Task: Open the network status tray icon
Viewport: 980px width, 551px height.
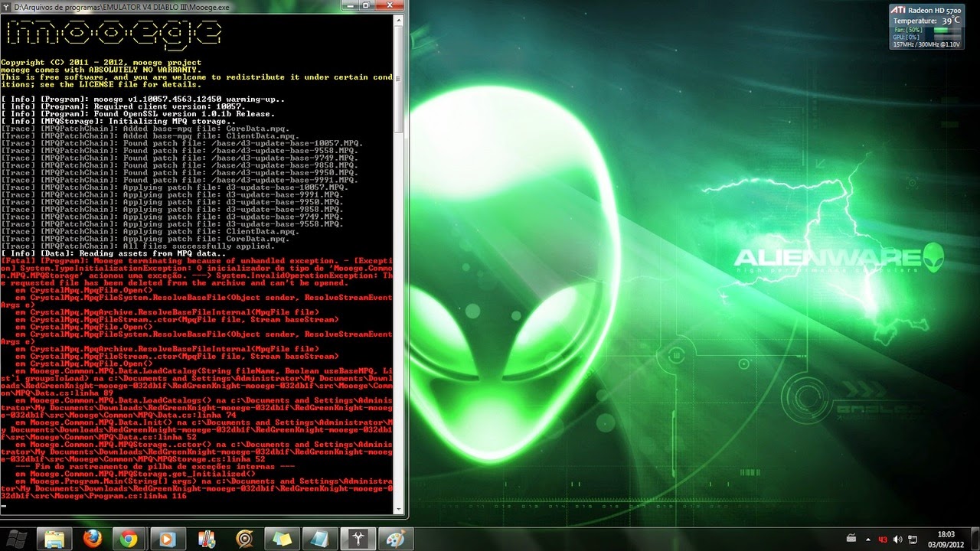Action: coord(913,540)
